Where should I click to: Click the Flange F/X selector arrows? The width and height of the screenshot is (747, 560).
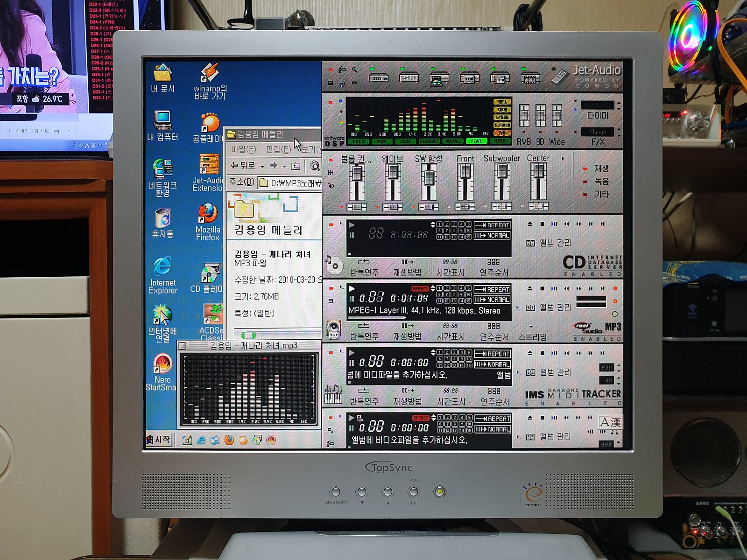coord(619,132)
